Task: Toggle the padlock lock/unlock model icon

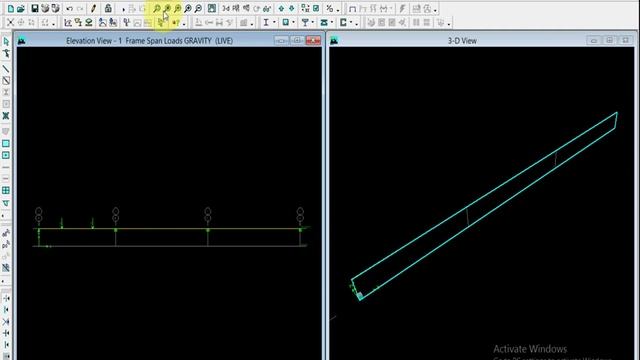Action: pyautogui.click(x=108, y=8)
